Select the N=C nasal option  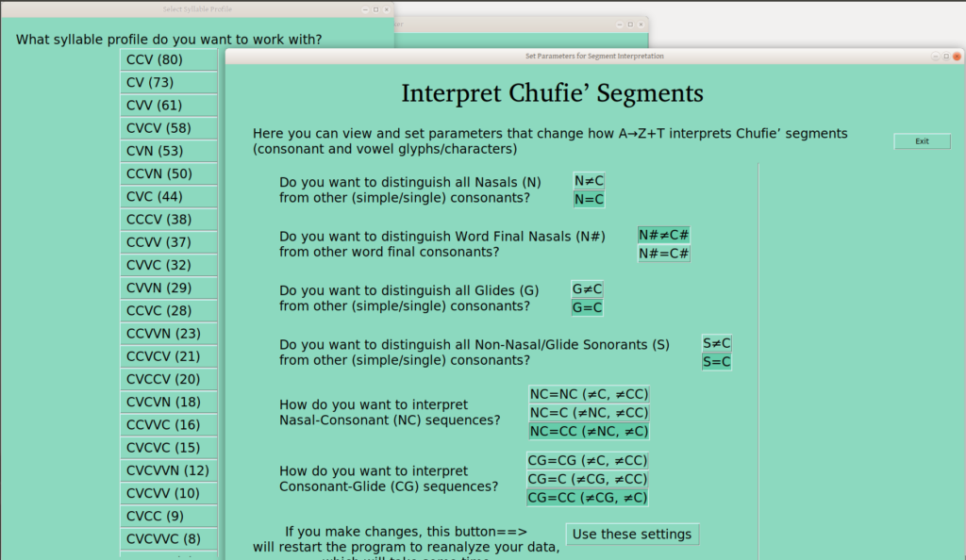pos(589,199)
